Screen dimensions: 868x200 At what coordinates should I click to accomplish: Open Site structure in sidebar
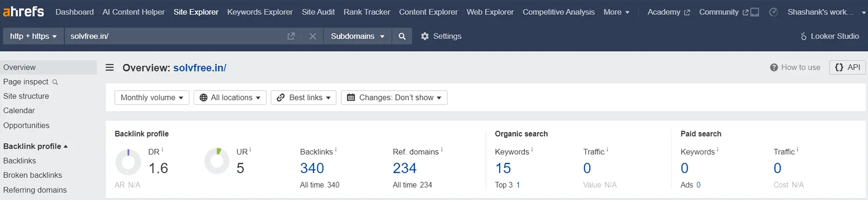pyautogui.click(x=26, y=96)
